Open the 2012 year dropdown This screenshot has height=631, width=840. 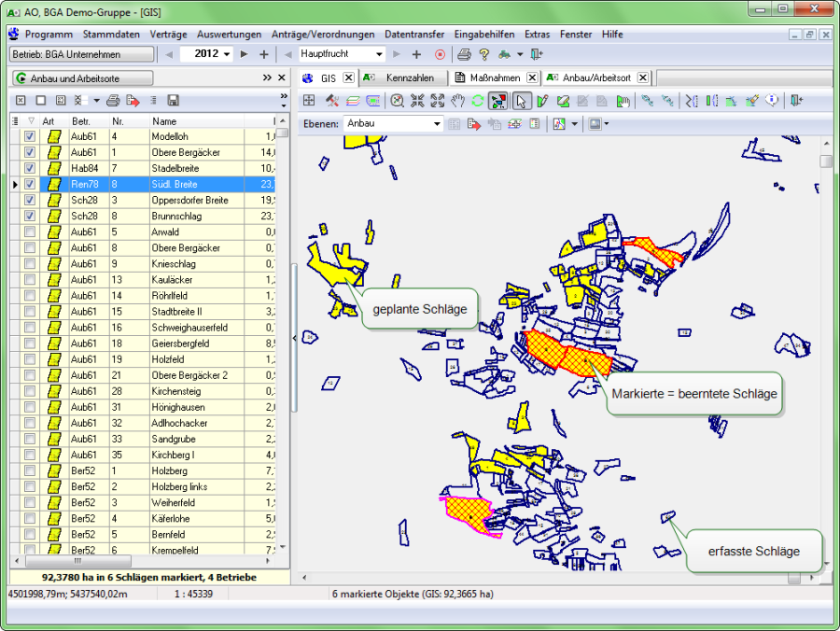[227, 54]
